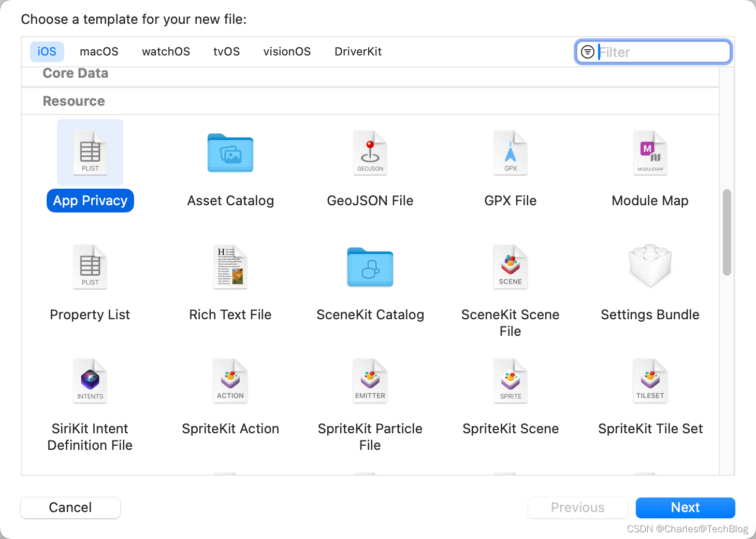Pick the SpriteKit Action icon
Viewport: 756px width, 539px height.
click(230, 380)
